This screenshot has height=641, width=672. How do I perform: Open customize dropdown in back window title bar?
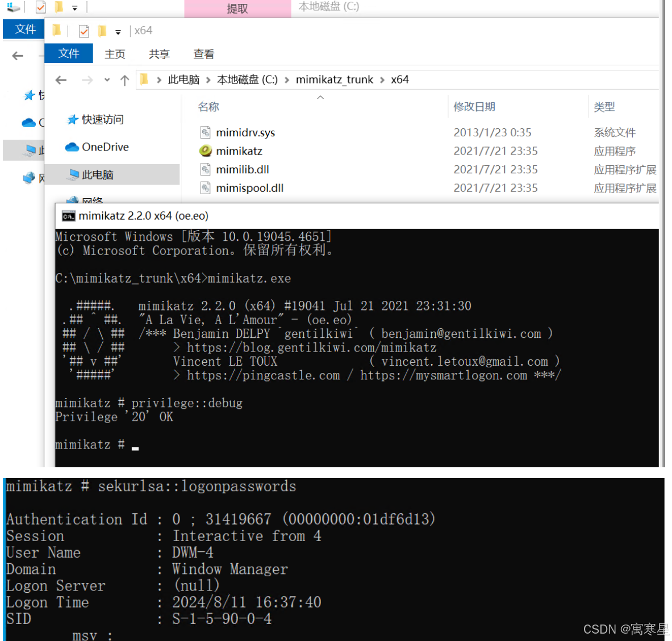tap(74, 8)
